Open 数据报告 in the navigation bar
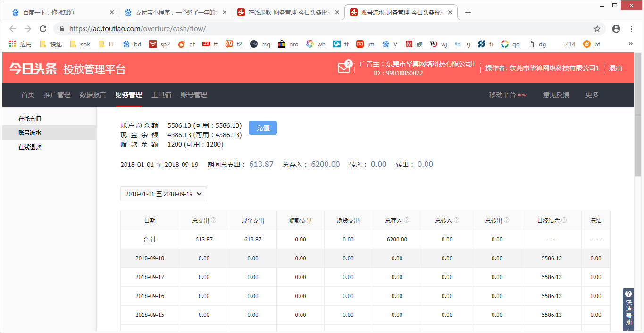Viewport: 644px width, 333px height. coord(93,95)
